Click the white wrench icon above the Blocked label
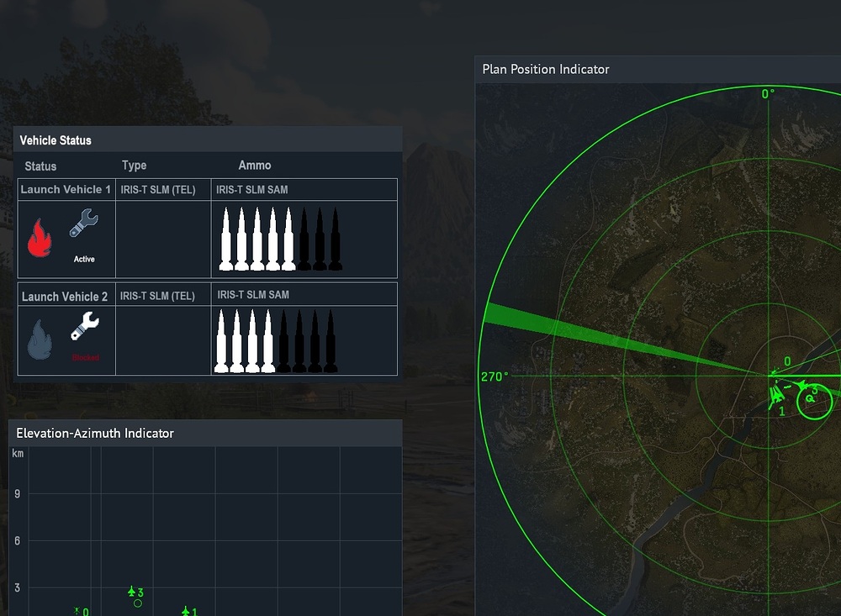Image resolution: width=841 pixels, height=616 pixels. pos(85,326)
